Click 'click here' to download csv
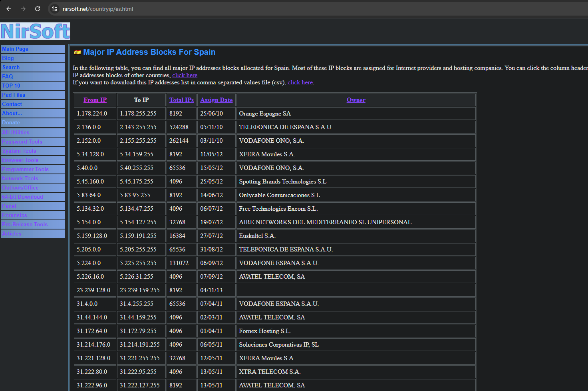The height and width of the screenshot is (391, 588). click(x=300, y=82)
